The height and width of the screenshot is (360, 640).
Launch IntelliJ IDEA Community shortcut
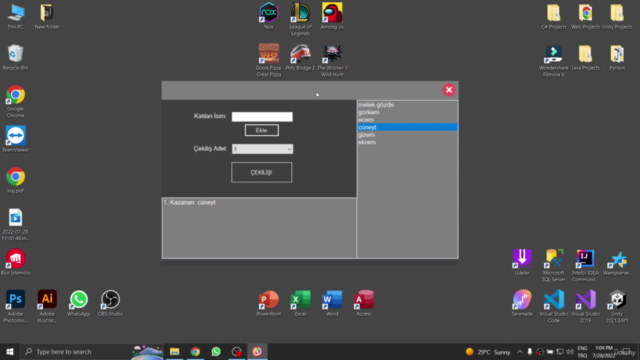(585, 265)
